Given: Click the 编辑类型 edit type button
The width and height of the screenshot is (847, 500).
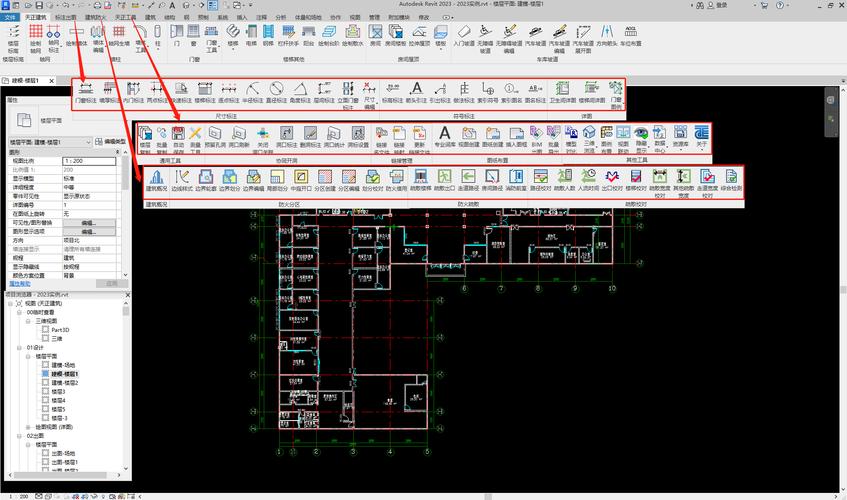Looking at the screenshot, I should (113, 142).
